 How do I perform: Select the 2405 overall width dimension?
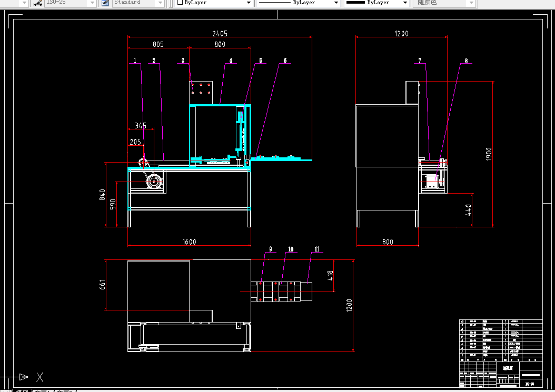220,34
